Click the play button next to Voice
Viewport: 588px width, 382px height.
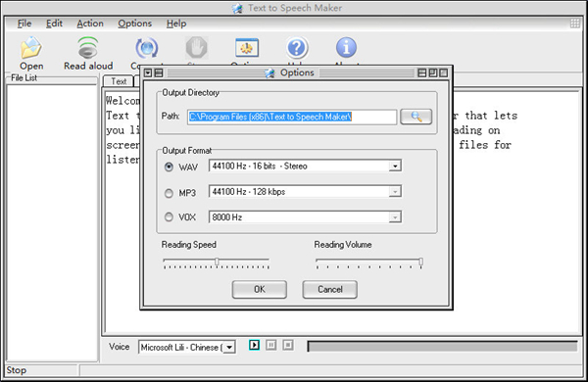point(254,345)
